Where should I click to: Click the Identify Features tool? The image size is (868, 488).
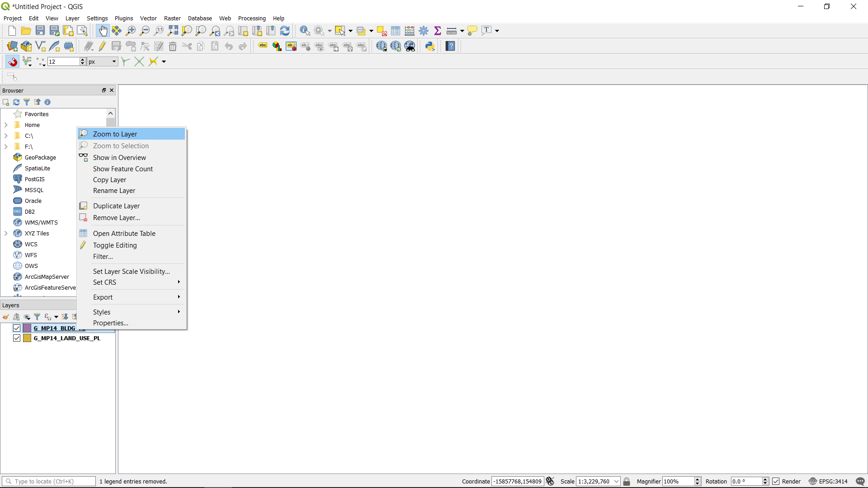(x=305, y=31)
